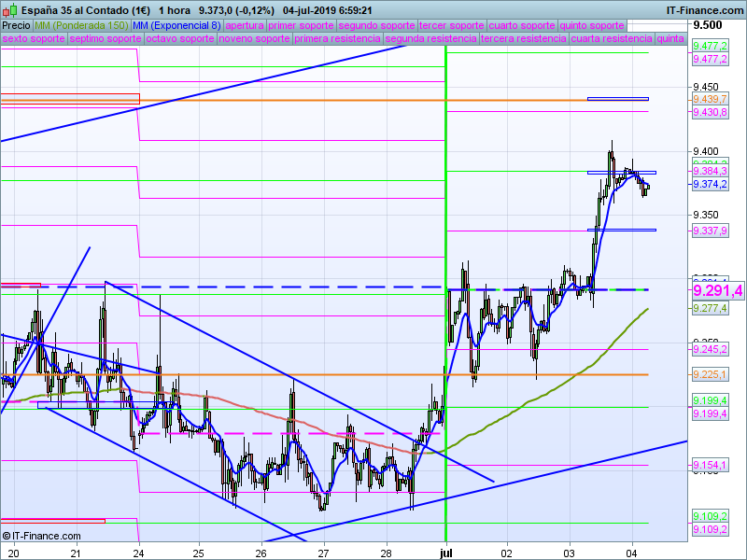
Task: Click the sexto soporte legend label
Action: (34, 39)
